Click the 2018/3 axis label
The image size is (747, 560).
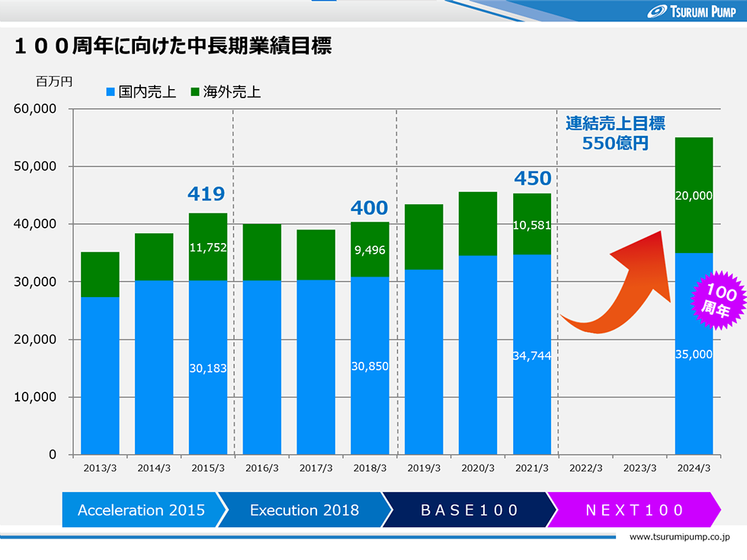370,468
